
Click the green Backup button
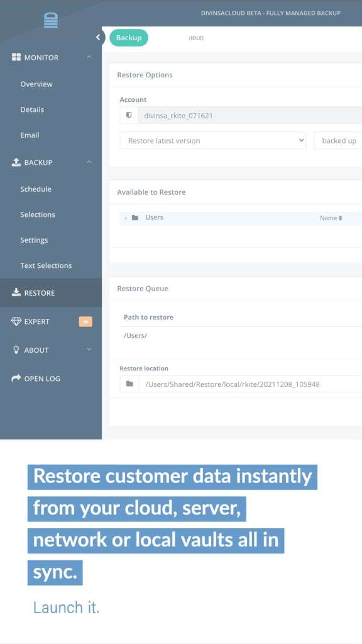click(x=128, y=38)
